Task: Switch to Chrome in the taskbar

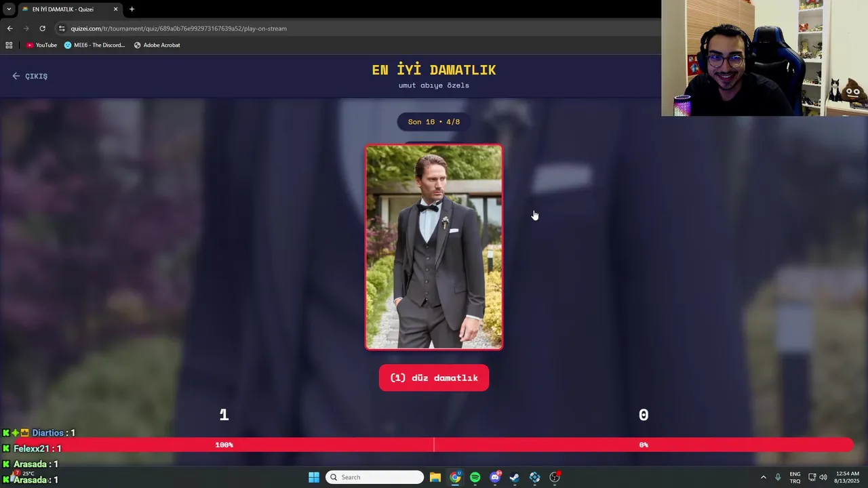Action: pos(455,477)
